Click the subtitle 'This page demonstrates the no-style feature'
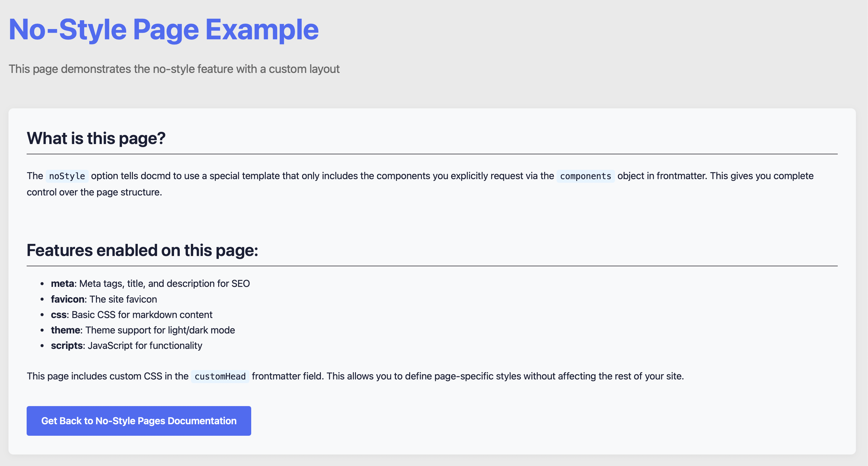Image resolution: width=868 pixels, height=466 pixels. pyautogui.click(x=174, y=69)
